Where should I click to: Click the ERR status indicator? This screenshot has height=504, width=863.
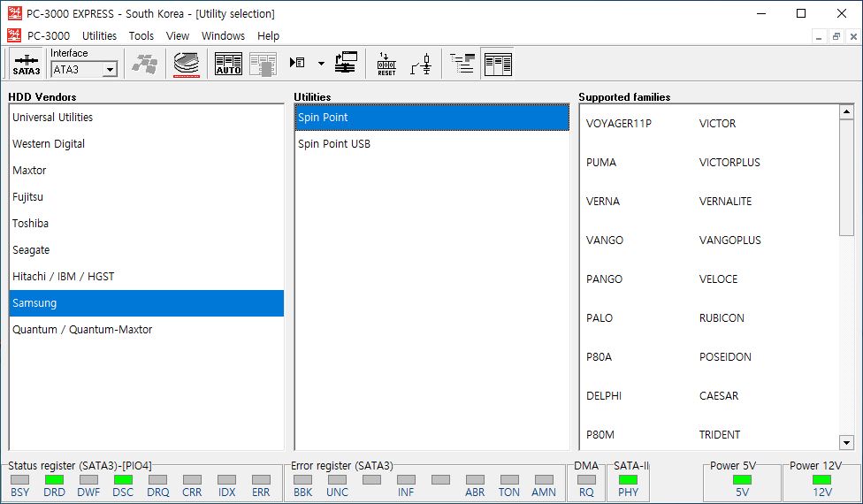(261, 480)
